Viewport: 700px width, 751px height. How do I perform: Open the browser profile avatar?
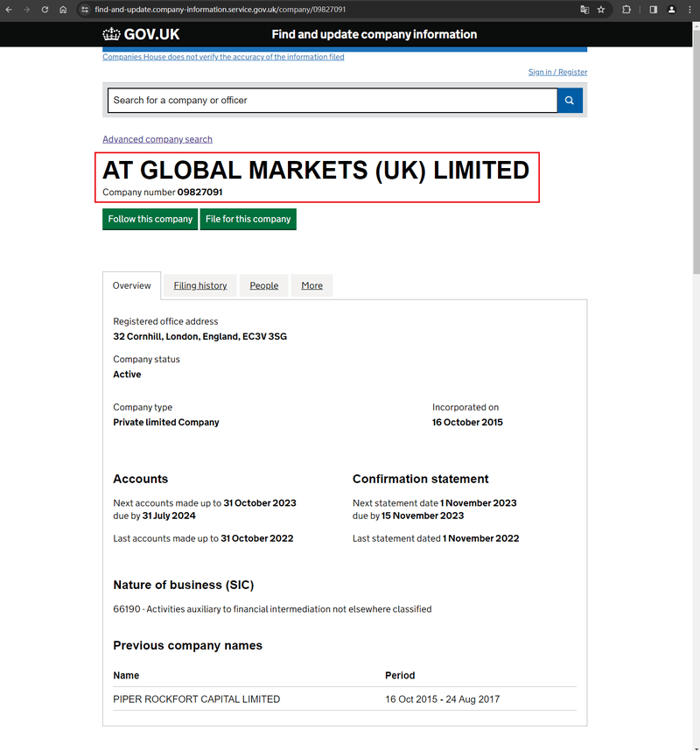[x=672, y=10]
